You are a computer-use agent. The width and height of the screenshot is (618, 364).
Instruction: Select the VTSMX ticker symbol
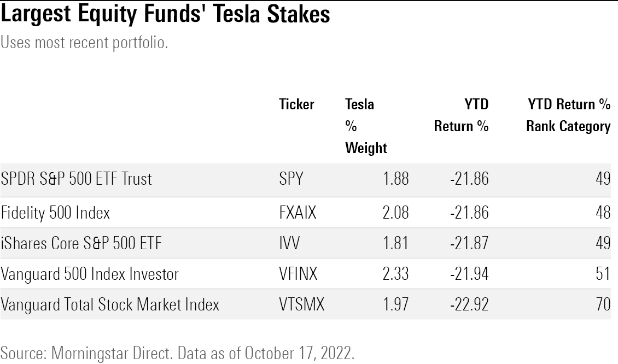(x=301, y=304)
